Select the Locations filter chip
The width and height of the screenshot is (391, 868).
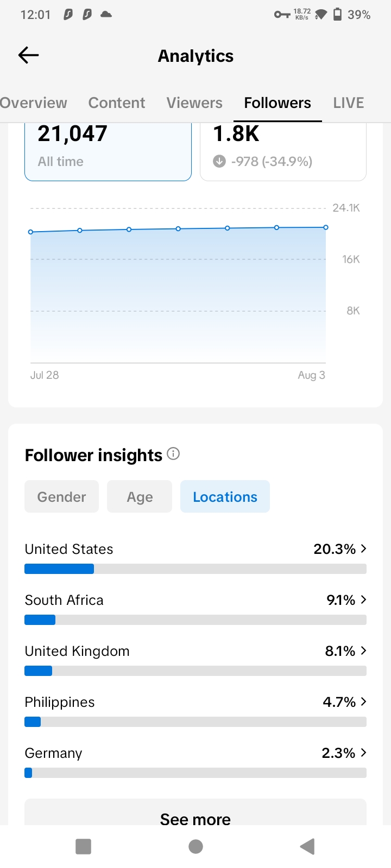tap(225, 496)
